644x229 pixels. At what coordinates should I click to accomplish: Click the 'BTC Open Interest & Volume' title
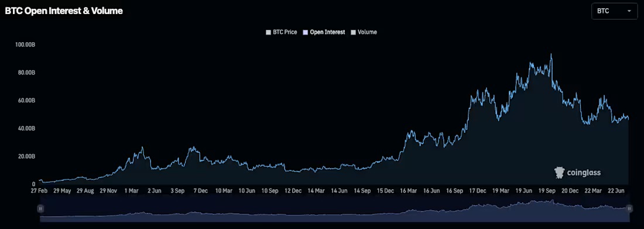coord(64,11)
